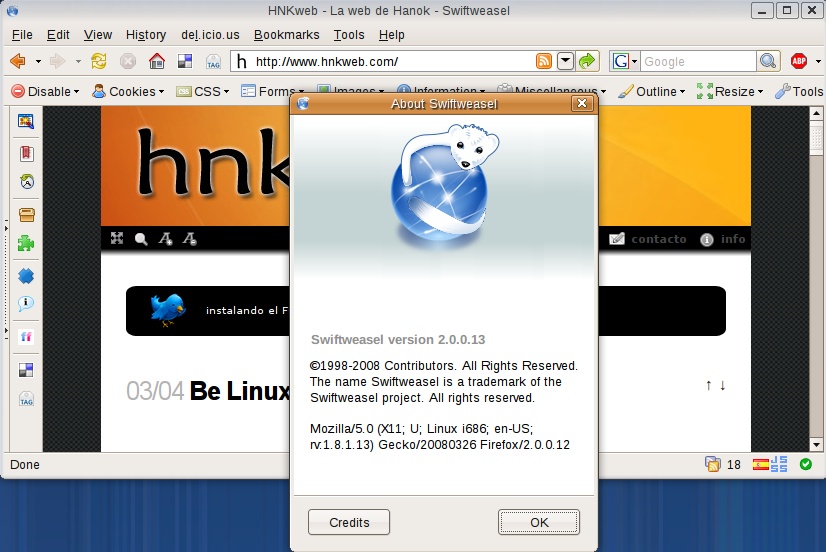Viewport: 826px width, 552px height.
Task: Open the History menu
Action: (x=146, y=34)
